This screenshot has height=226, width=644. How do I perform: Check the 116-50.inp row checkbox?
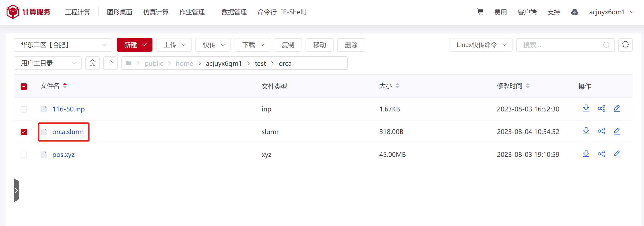coord(24,109)
